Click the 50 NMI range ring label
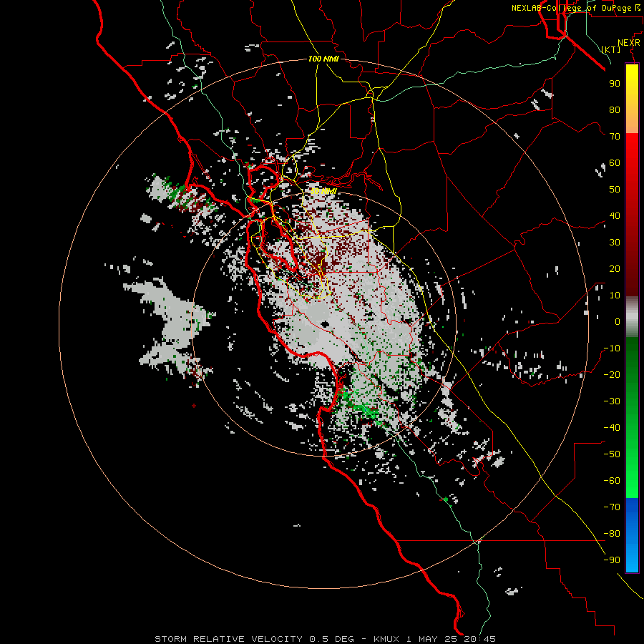Screen dimensions: 644x644 point(323,191)
